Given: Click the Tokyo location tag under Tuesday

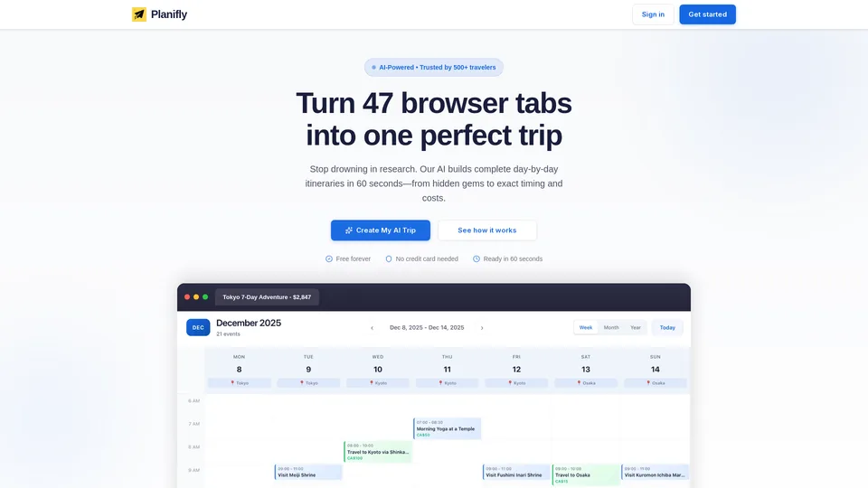Looking at the screenshot, I should point(308,383).
